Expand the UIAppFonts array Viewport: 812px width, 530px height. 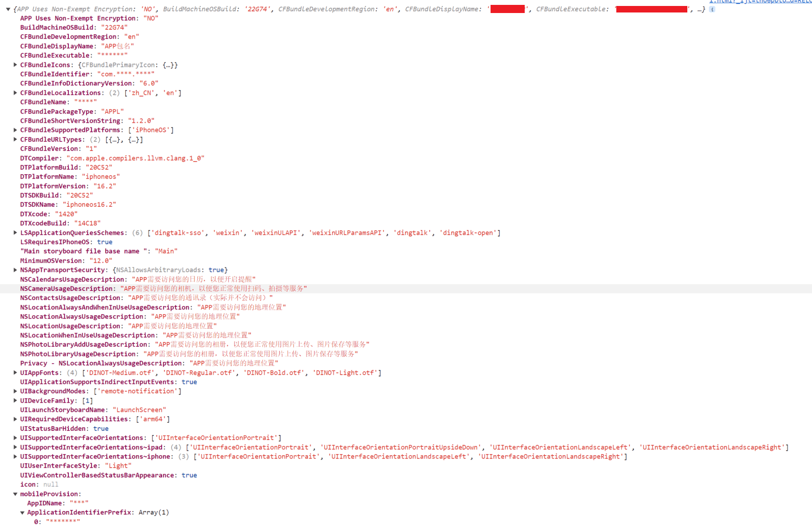[x=15, y=373]
